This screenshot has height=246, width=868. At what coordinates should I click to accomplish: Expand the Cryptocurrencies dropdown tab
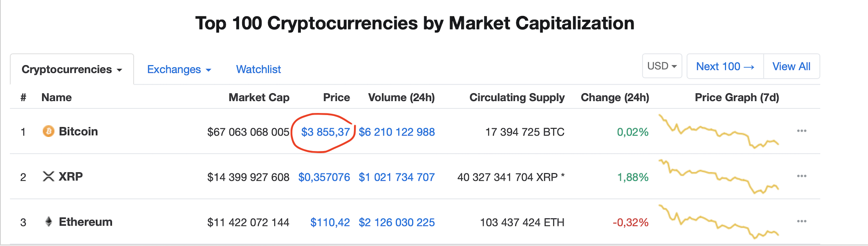[72, 69]
